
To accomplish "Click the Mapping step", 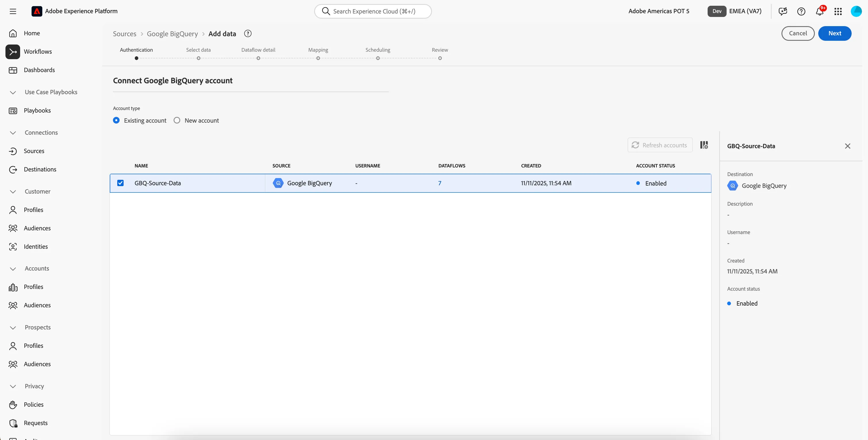I will tap(318, 53).
